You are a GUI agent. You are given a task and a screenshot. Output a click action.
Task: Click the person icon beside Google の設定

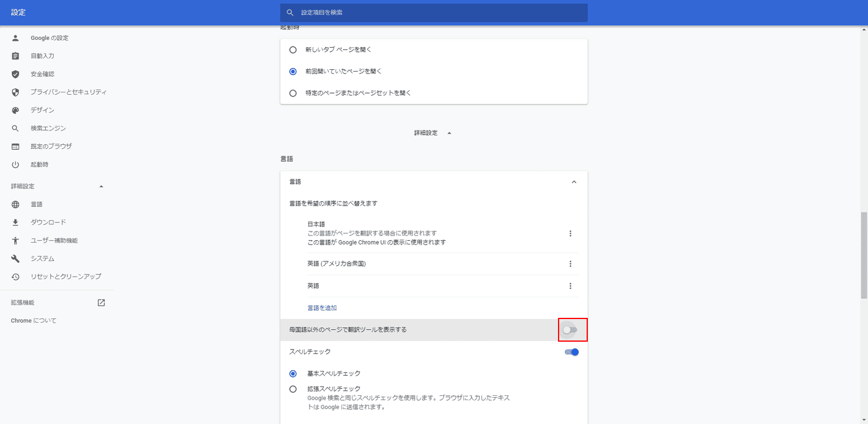15,38
